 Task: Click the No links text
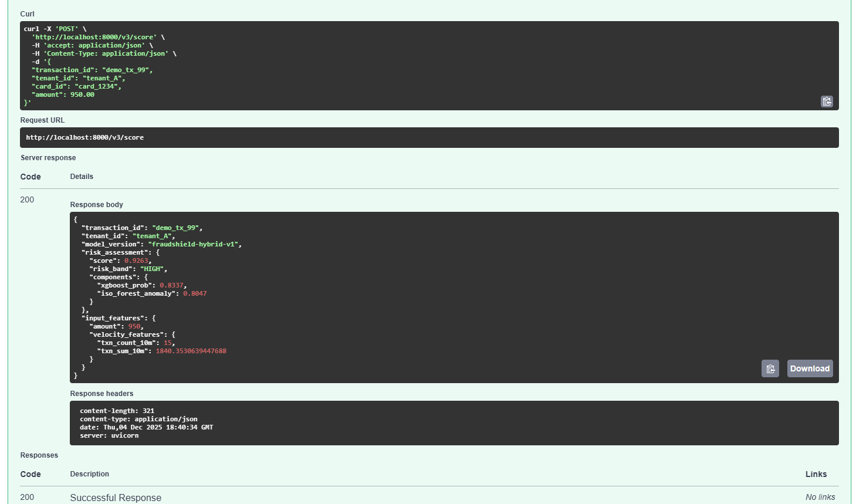pyautogui.click(x=820, y=497)
